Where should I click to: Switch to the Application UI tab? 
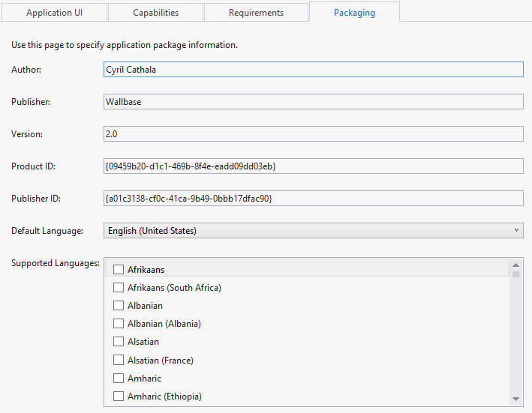pos(54,13)
